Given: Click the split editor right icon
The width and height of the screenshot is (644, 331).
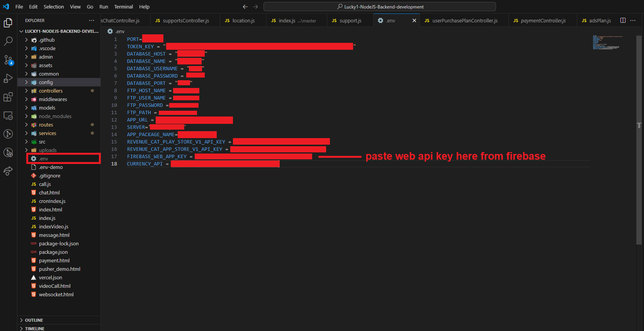Looking at the screenshot, I should click(623, 20).
